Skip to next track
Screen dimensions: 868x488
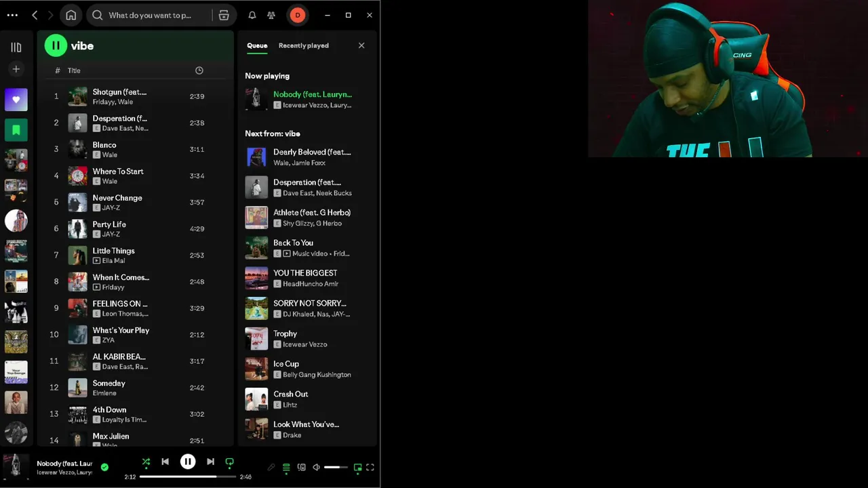click(210, 462)
